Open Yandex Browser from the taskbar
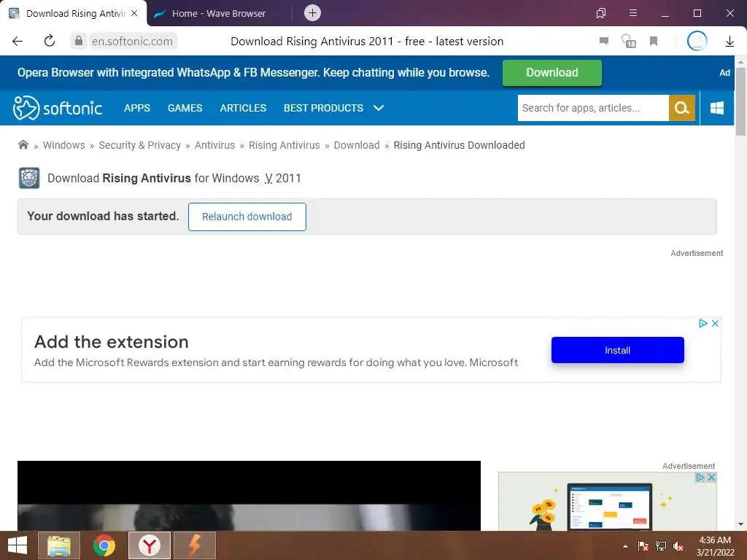The width and height of the screenshot is (747, 560). (x=150, y=545)
